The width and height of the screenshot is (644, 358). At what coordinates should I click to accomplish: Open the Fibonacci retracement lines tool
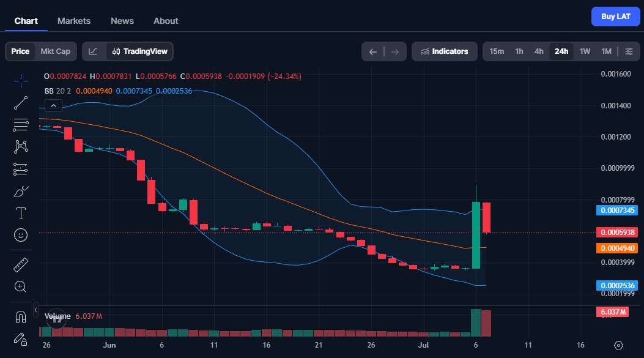click(x=21, y=125)
